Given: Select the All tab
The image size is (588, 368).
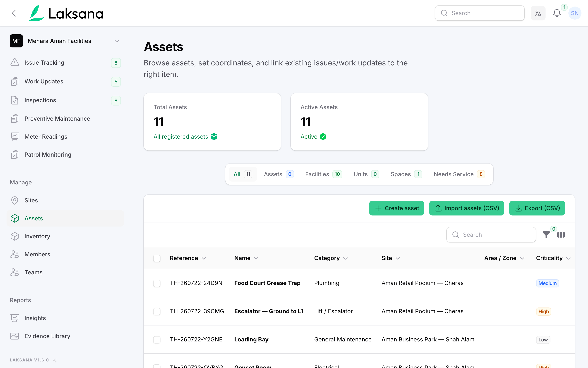Looking at the screenshot, I should pyautogui.click(x=243, y=174).
